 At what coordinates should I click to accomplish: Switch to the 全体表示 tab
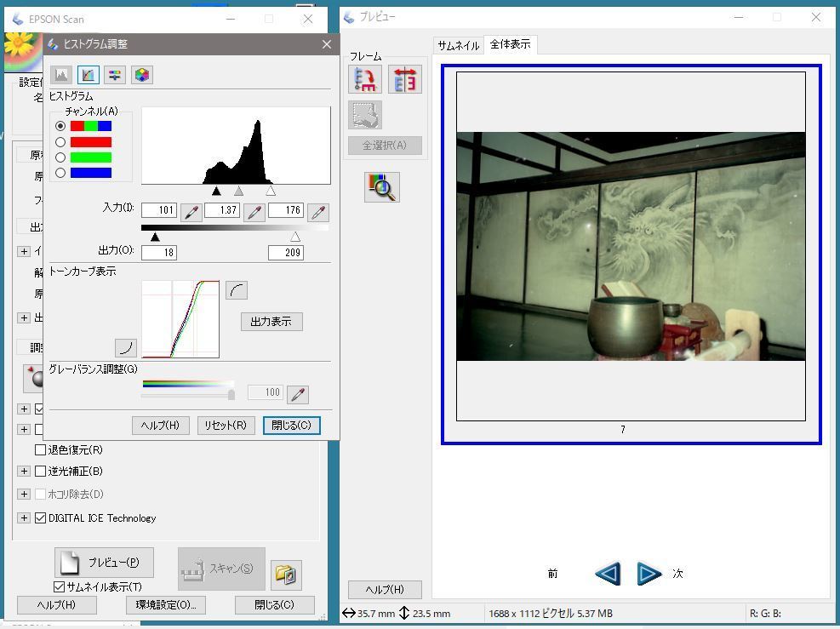click(511, 44)
